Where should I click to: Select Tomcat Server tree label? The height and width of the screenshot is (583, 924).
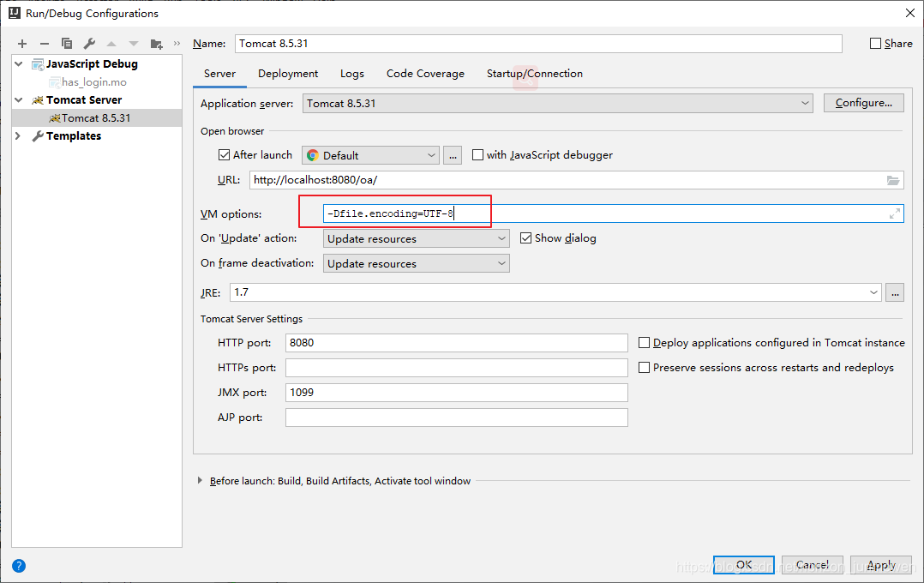[x=84, y=99]
